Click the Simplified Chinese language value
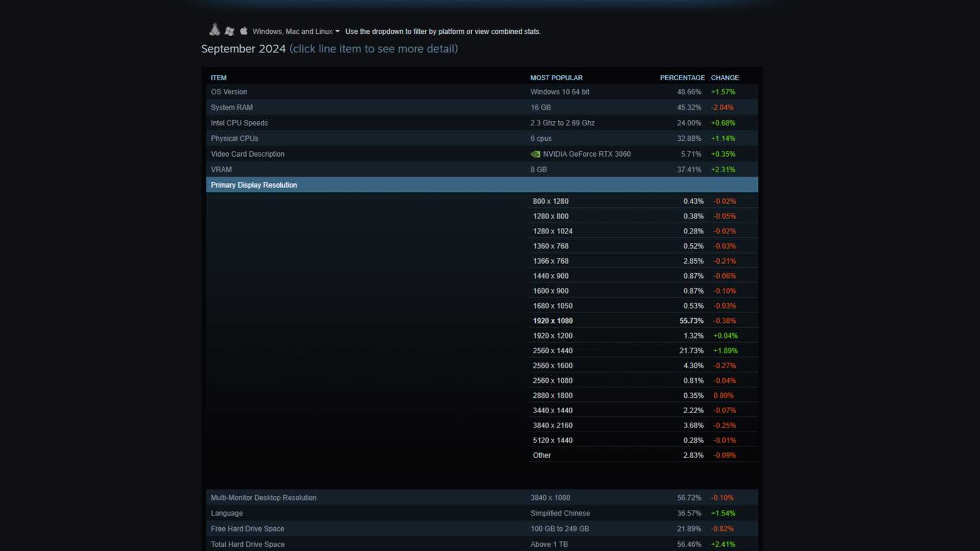The image size is (980, 551). pos(560,513)
